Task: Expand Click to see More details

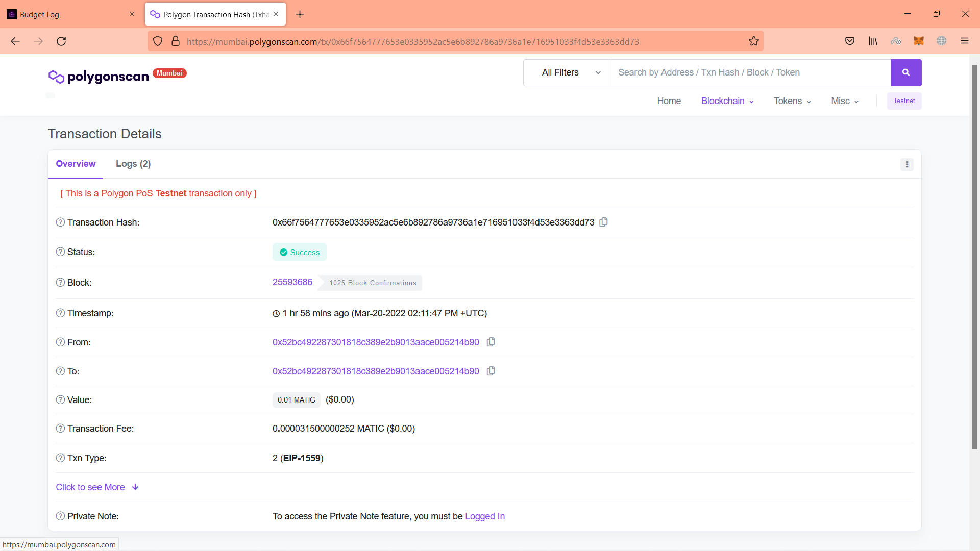Action: point(97,487)
